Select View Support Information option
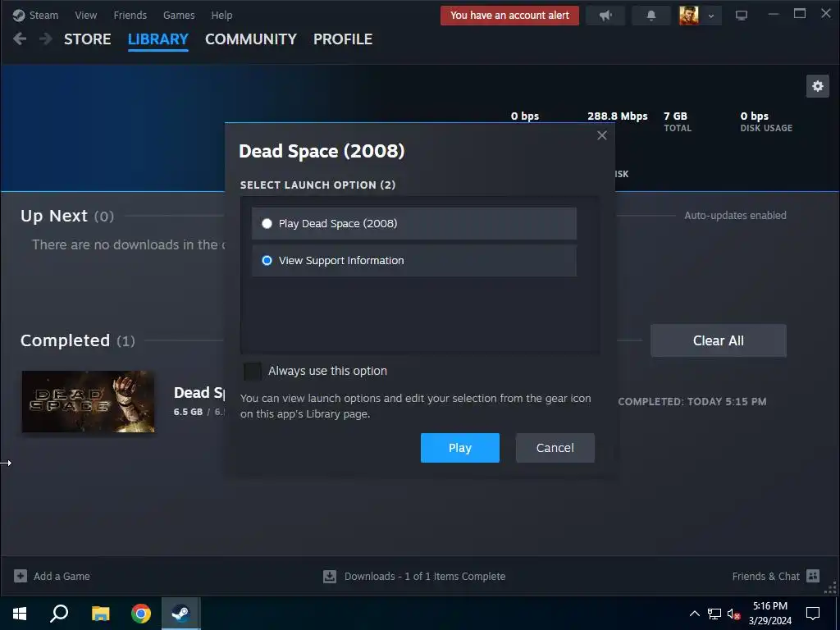The width and height of the screenshot is (840, 630). point(414,260)
